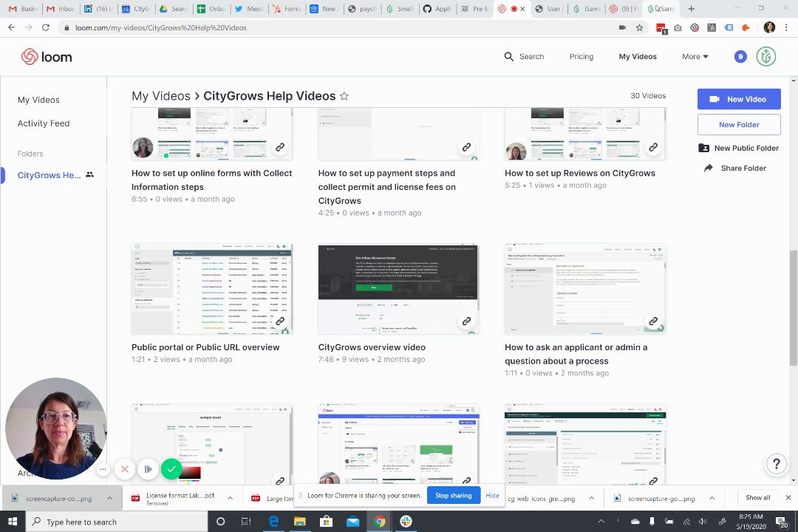This screenshot has height=532, width=798.
Task: Click My Videos breadcrumb link
Action: 161,96
